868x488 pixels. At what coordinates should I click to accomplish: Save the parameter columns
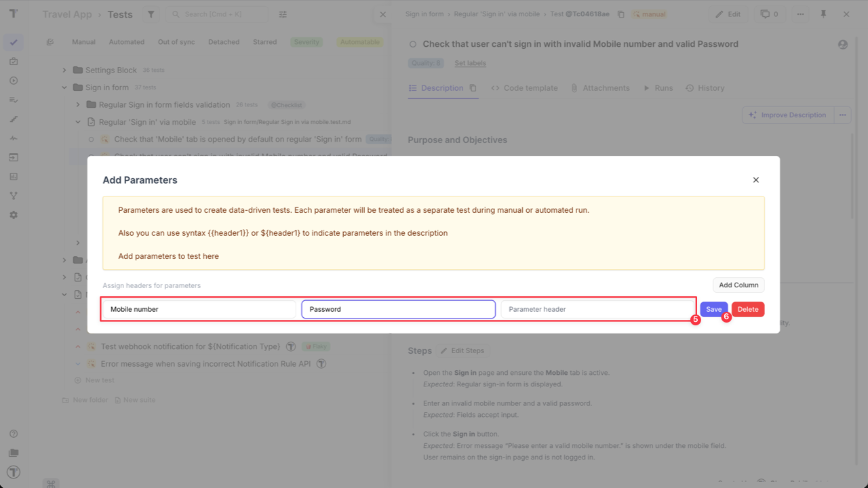[713, 308]
